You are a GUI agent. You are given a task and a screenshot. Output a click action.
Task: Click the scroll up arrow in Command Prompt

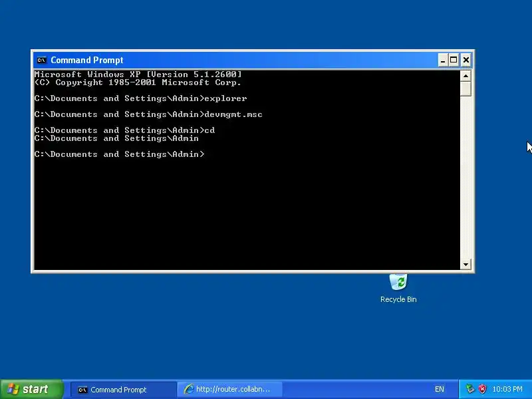[465, 76]
